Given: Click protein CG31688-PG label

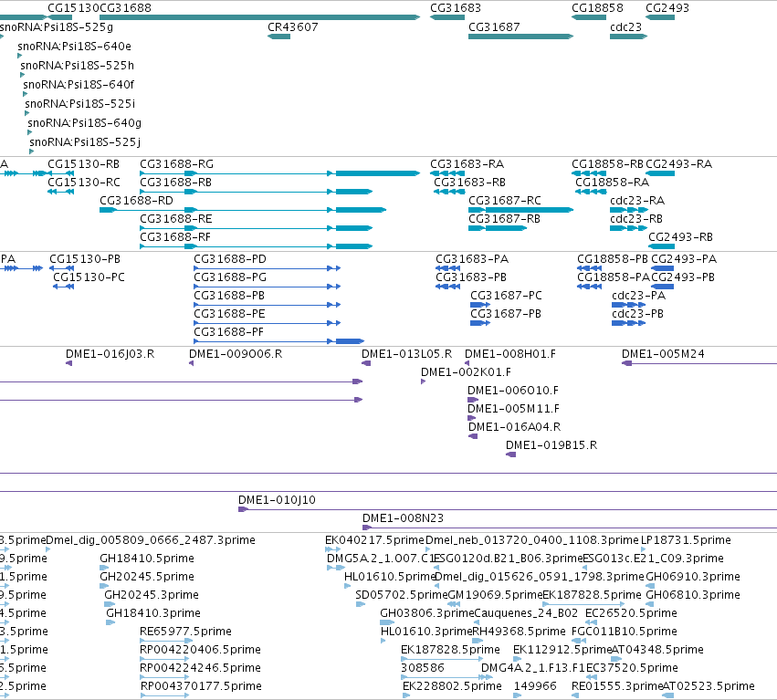Looking at the screenshot, I should pos(230,277).
